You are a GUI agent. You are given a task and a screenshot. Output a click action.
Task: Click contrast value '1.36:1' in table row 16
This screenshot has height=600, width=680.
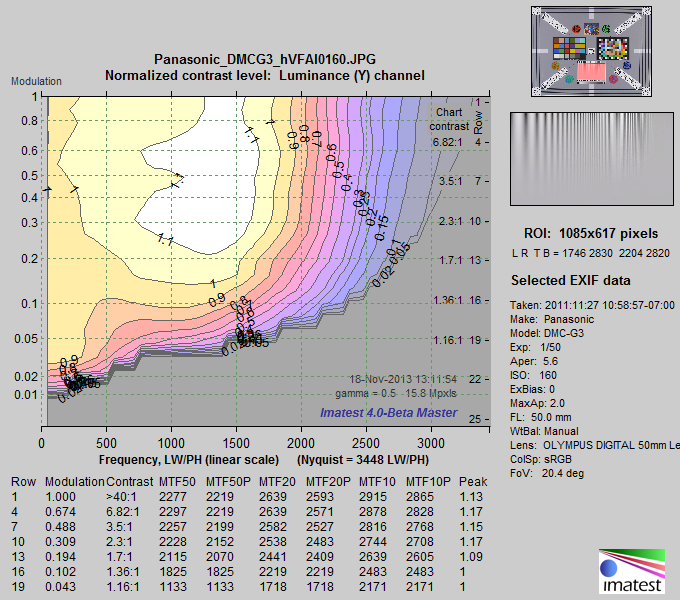tap(123, 572)
